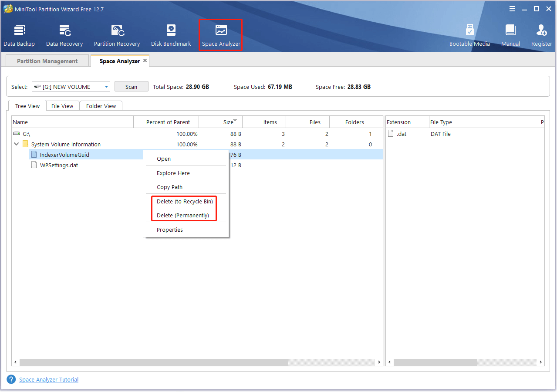Open the Data Backup tool
This screenshot has width=557, height=392.
[x=19, y=35]
